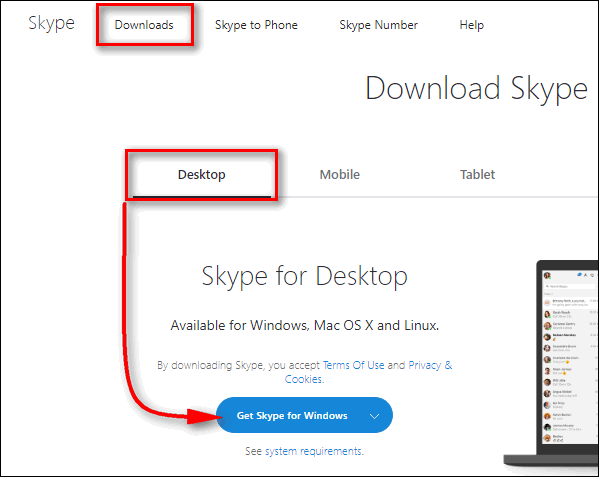Open the Privacy & Cookies link

pos(368,372)
